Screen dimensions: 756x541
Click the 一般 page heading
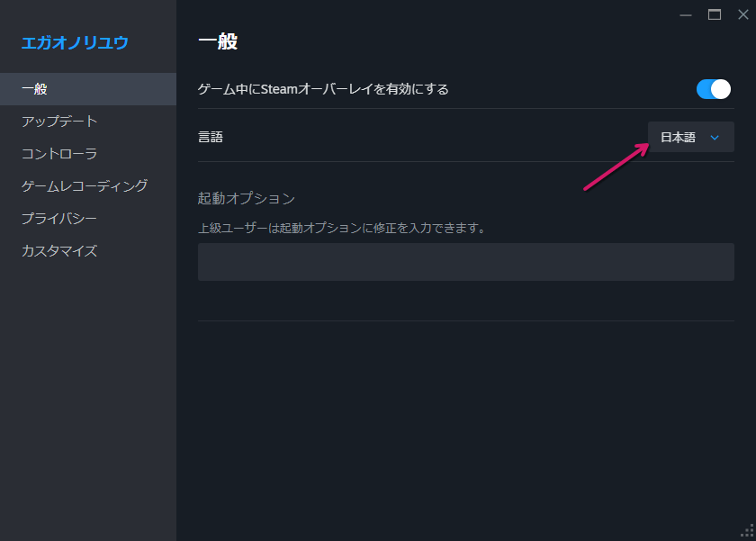point(217,41)
